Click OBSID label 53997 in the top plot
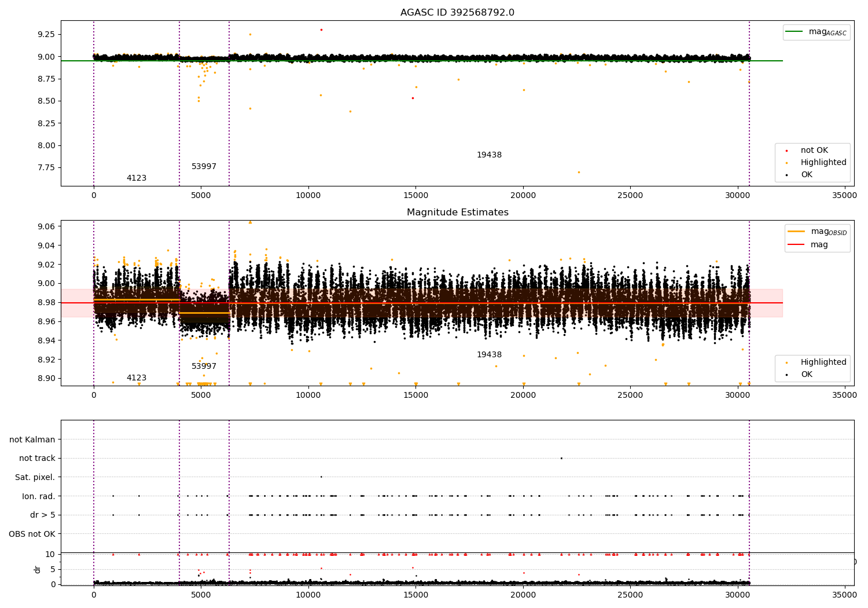 [x=204, y=167]
